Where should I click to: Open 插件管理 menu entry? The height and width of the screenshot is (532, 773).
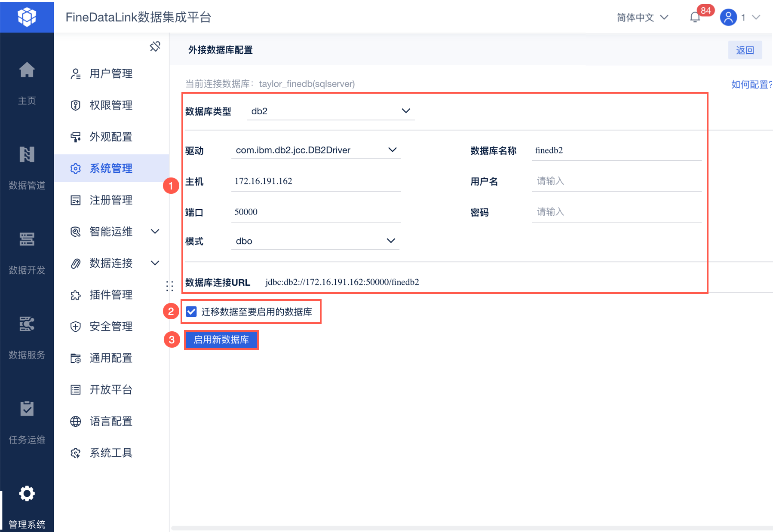coord(112,295)
